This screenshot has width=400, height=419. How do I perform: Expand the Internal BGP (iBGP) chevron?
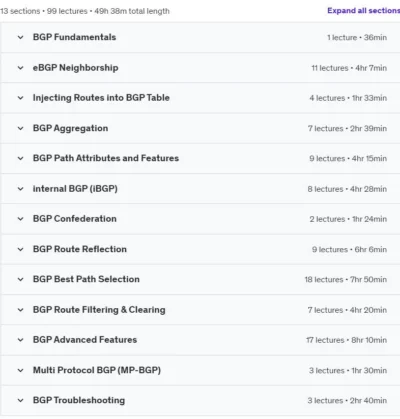click(21, 189)
